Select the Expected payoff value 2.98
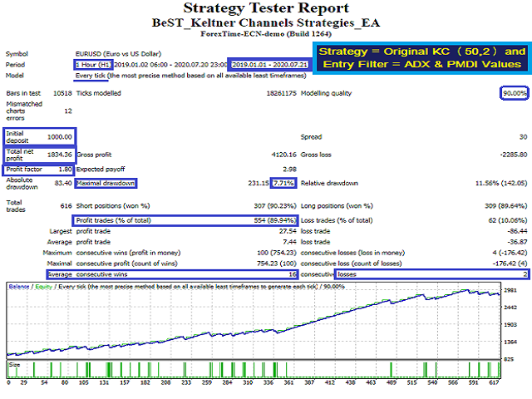Viewport: 532px width, 399px height. pos(290,170)
